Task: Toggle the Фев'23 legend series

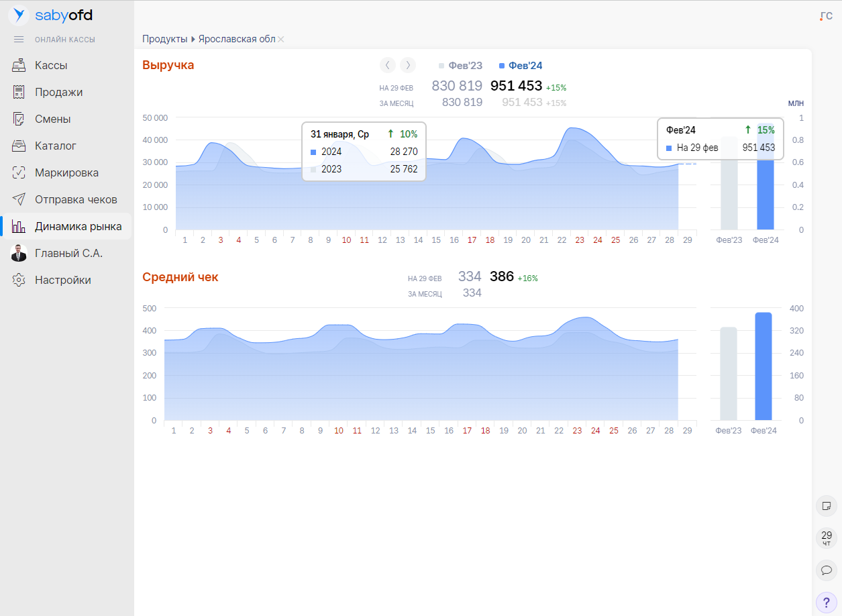Action: point(461,66)
